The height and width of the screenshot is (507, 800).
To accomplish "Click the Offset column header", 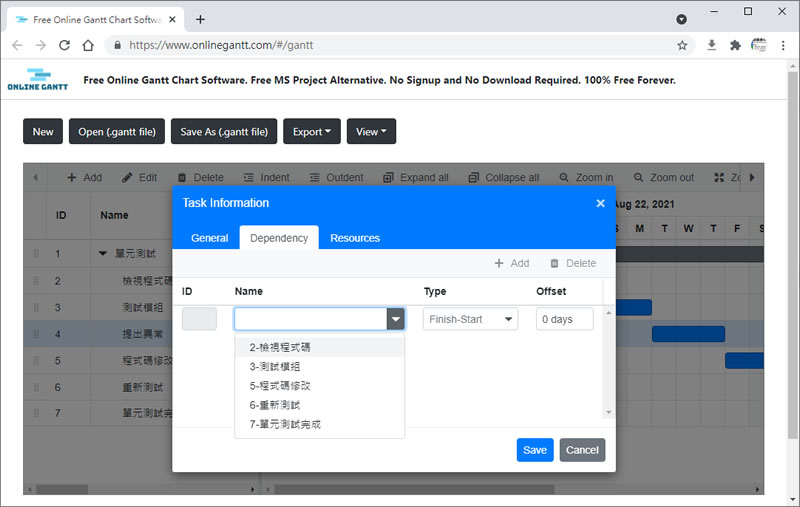I will [x=551, y=291].
